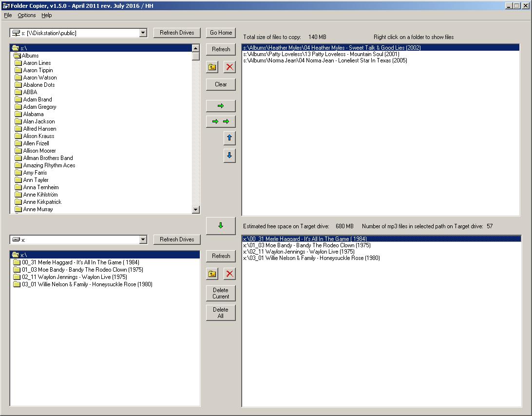Viewport: 532px width, 416px height.
Task: Click the top Refresh Drives button
Action: pyautogui.click(x=177, y=33)
